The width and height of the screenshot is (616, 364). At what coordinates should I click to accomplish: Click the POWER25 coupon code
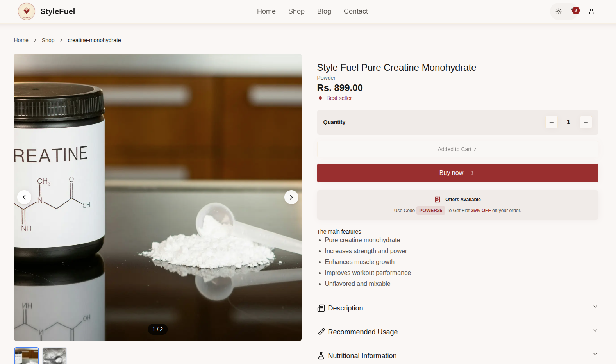pyautogui.click(x=431, y=211)
